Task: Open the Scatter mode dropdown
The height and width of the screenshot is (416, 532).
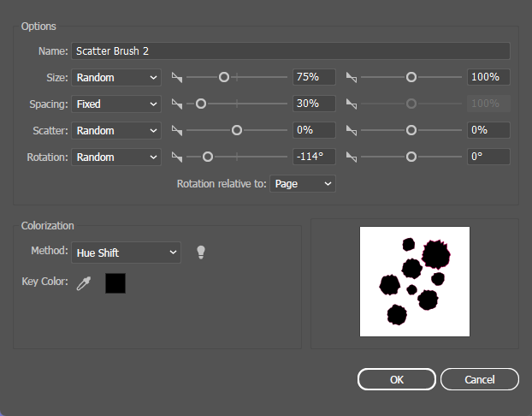Action: (116, 130)
